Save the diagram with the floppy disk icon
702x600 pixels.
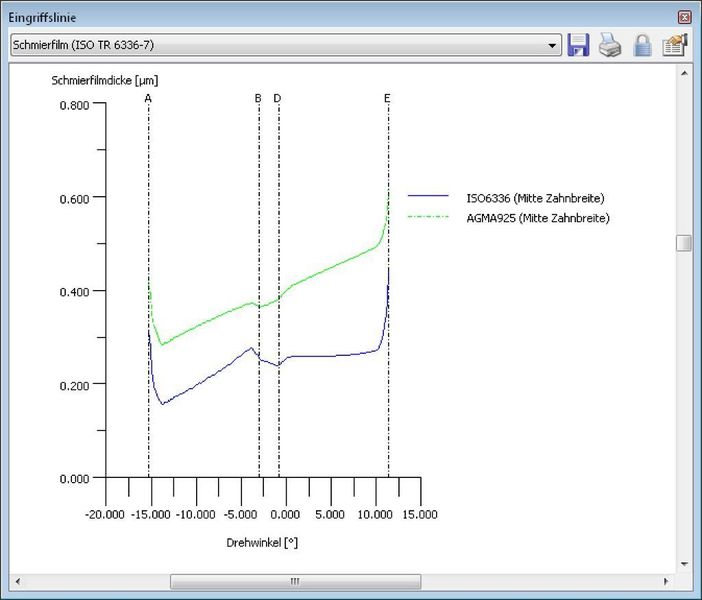click(578, 45)
